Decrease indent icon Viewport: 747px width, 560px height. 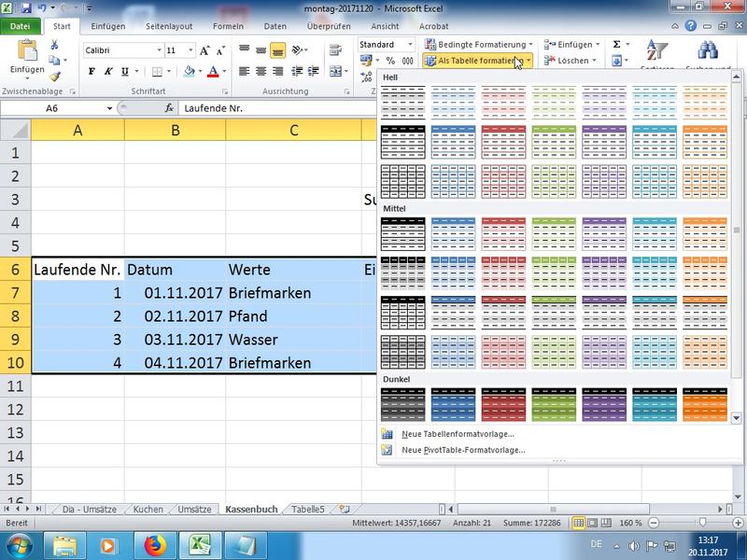point(297,72)
